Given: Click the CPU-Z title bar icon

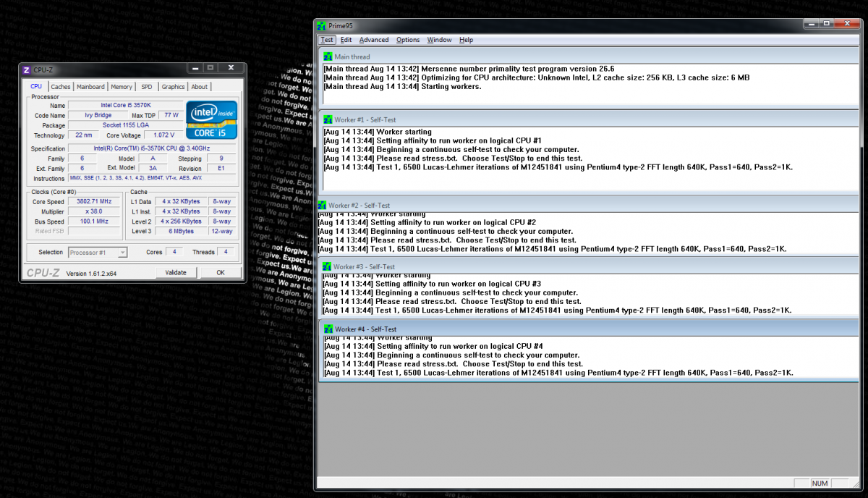Looking at the screenshot, I should (x=27, y=70).
